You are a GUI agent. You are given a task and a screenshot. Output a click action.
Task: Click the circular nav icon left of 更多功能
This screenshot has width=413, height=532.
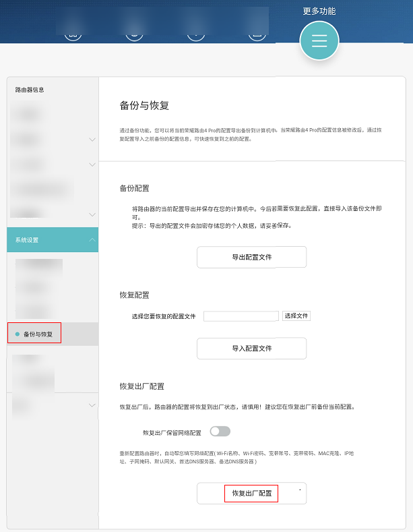pyautogui.click(x=258, y=34)
